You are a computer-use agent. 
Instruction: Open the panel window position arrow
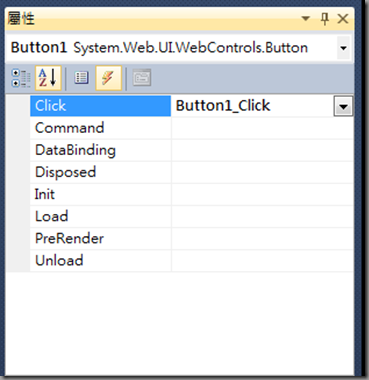pos(306,19)
